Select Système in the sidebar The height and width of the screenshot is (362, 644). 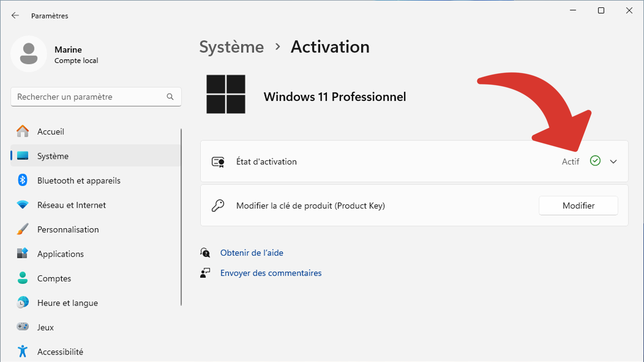(x=95, y=156)
